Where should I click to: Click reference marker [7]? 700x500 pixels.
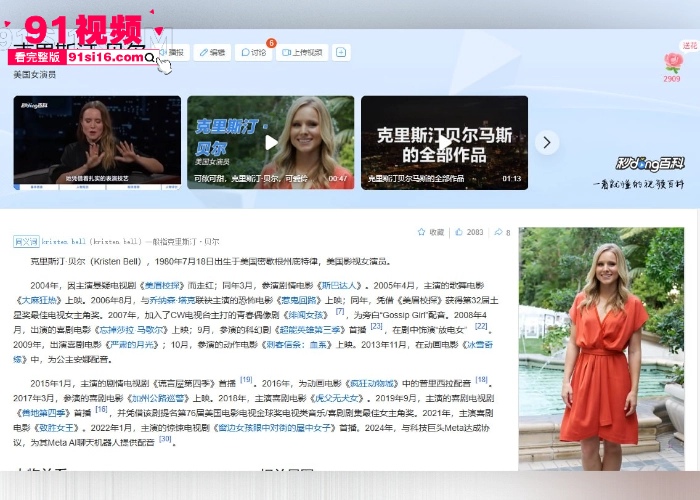[x=340, y=311]
